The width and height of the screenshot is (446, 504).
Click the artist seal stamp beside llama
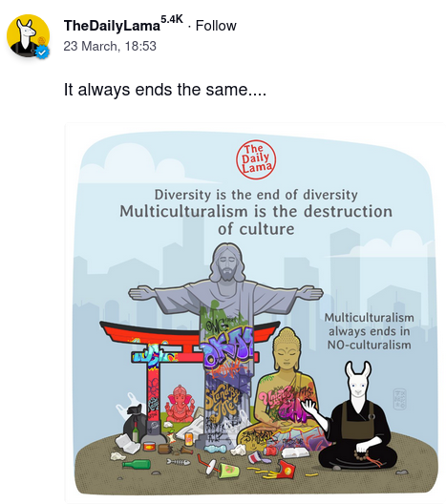400,399
